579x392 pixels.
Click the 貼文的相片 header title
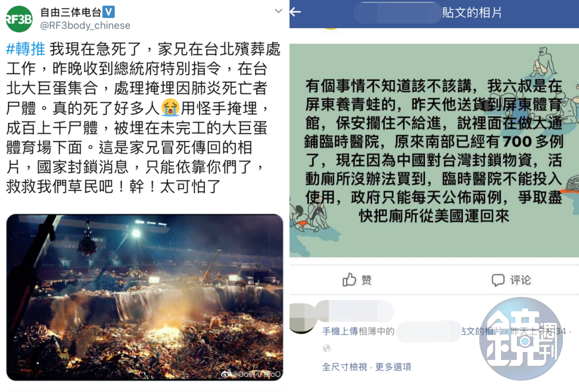[472, 13]
